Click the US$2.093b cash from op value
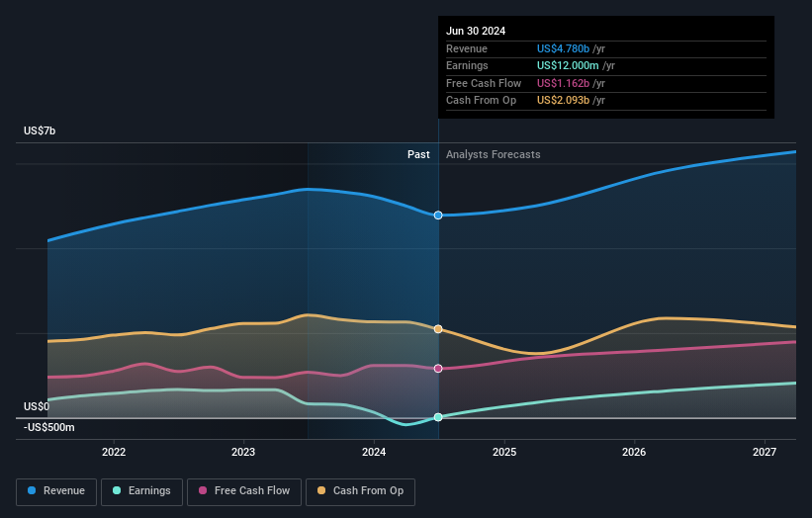 563,101
